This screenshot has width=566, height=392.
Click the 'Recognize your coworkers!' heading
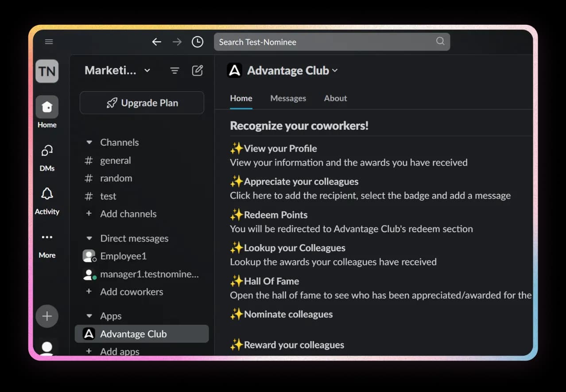pyautogui.click(x=299, y=126)
